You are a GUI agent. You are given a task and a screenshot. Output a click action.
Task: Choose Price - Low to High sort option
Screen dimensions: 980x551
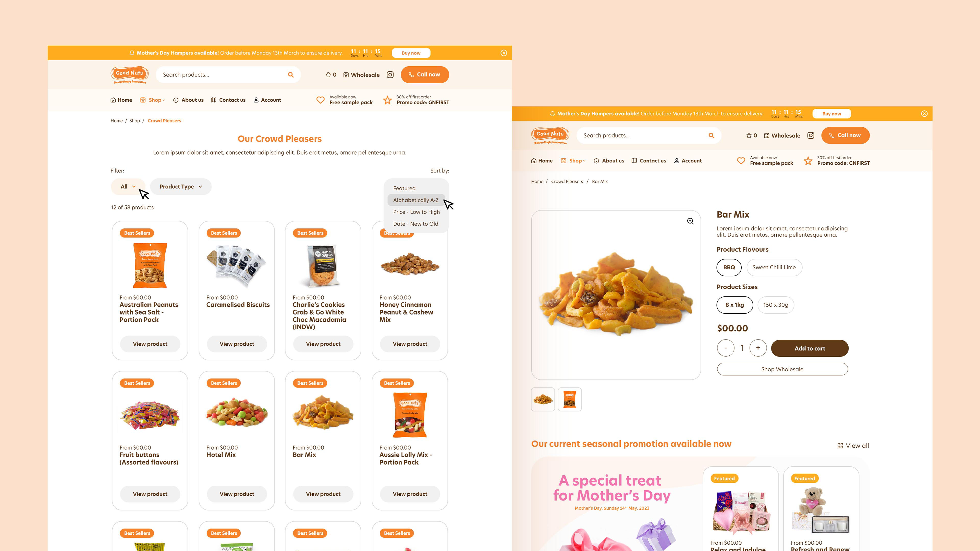click(x=416, y=212)
